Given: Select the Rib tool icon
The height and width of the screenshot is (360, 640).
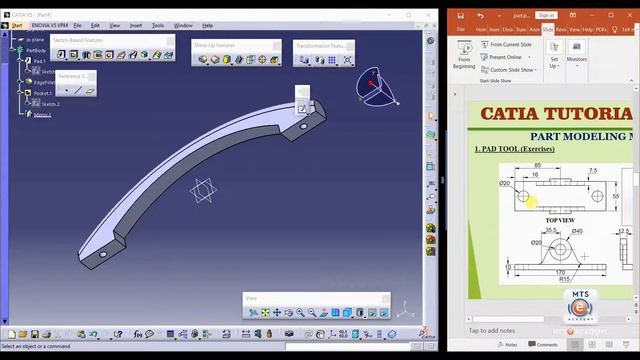Looking at the screenshot, I should 121,55.
